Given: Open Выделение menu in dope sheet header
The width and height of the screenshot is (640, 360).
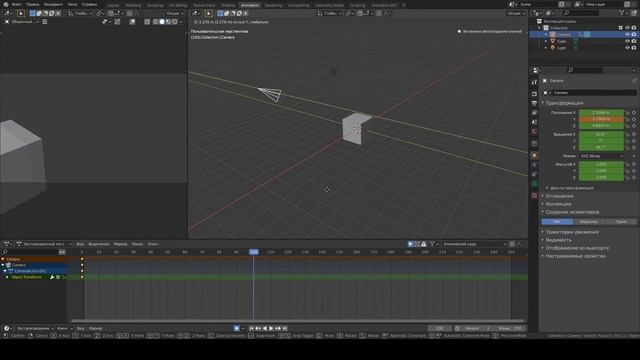Looking at the screenshot, I should [99, 244].
